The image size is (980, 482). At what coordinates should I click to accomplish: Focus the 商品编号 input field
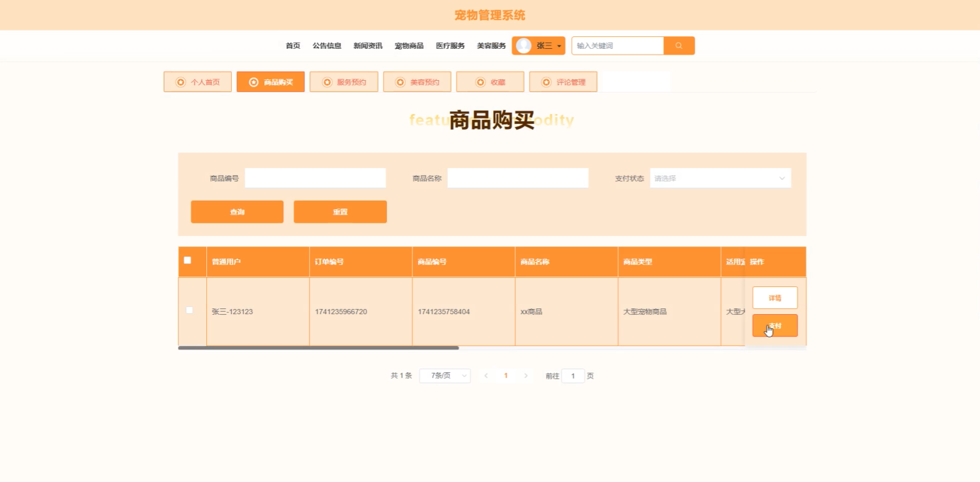click(x=315, y=178)
